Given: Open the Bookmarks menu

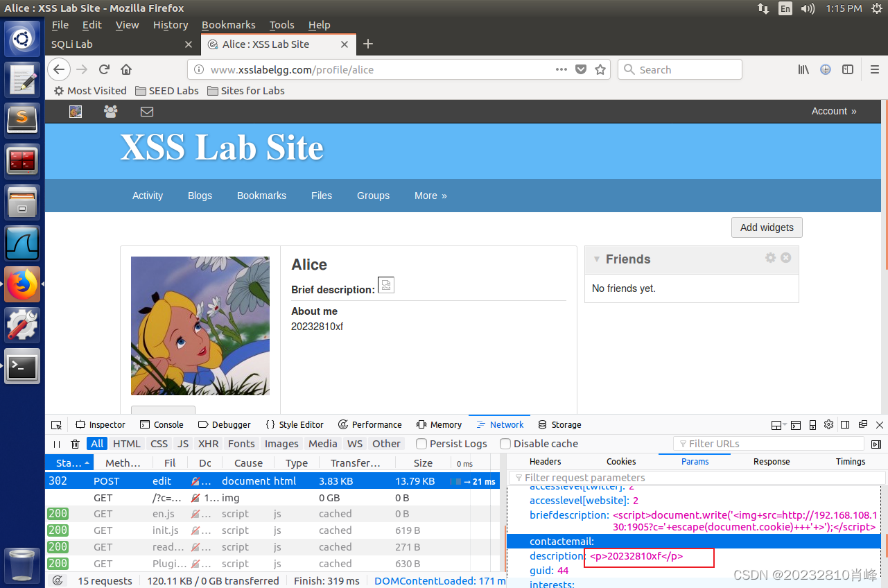Looking at the screenshot, I should tap(229, 25).
